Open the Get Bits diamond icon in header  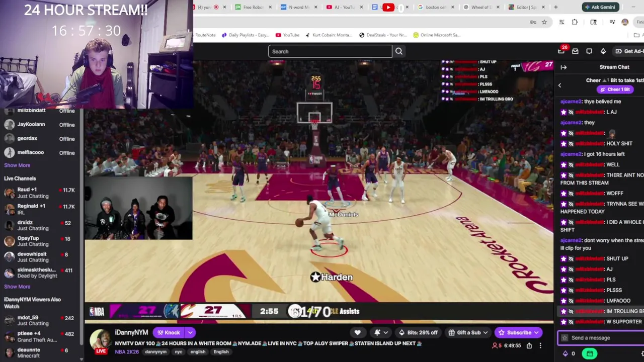(x=603, y=51)
